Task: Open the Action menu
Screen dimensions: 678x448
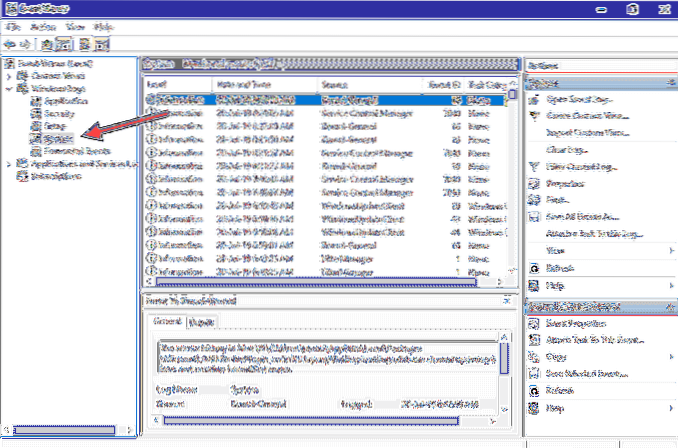Action: pos(37,29)
